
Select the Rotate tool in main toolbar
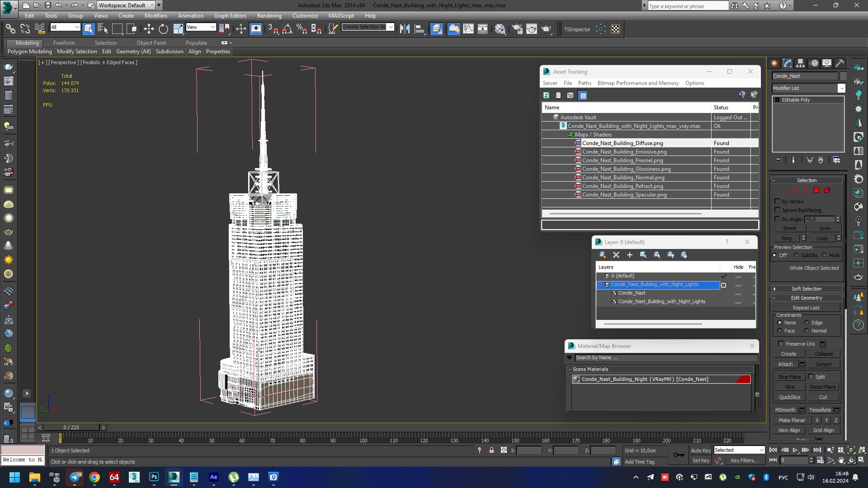[163, 29]
